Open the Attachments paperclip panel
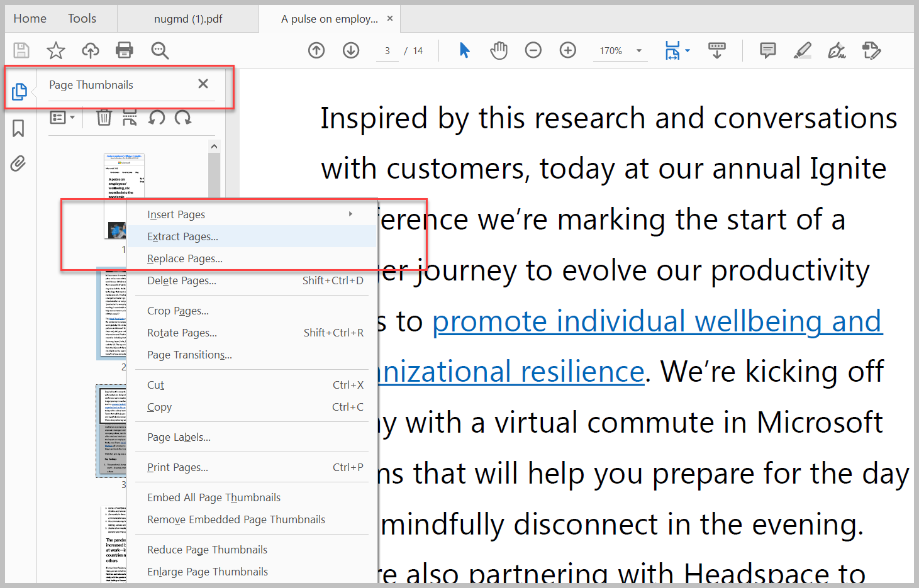The height and width of the screenshot is (588, 919). (x=18, y=164)
